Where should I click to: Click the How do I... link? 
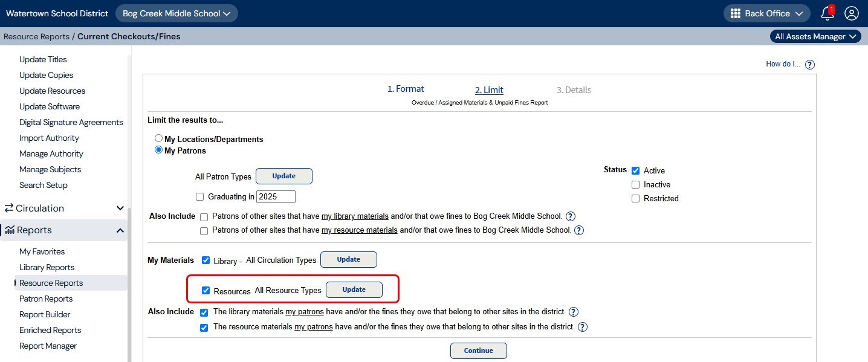(x=783, y=64)
